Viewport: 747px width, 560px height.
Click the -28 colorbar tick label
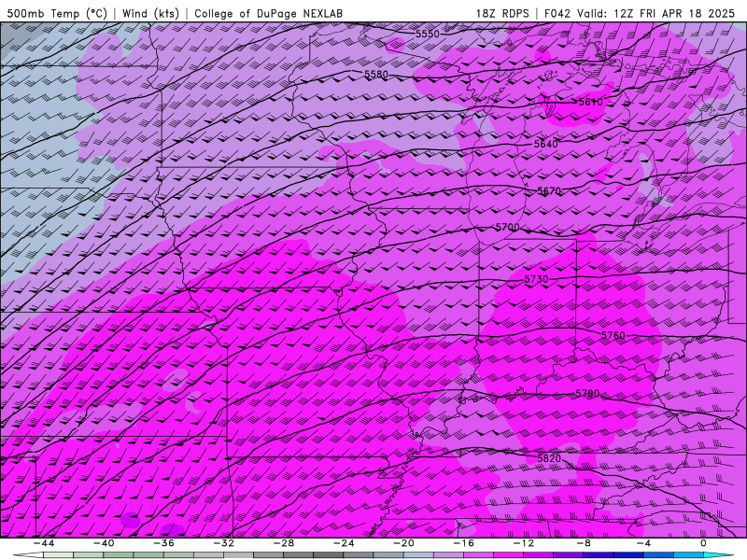coord(284,543)
